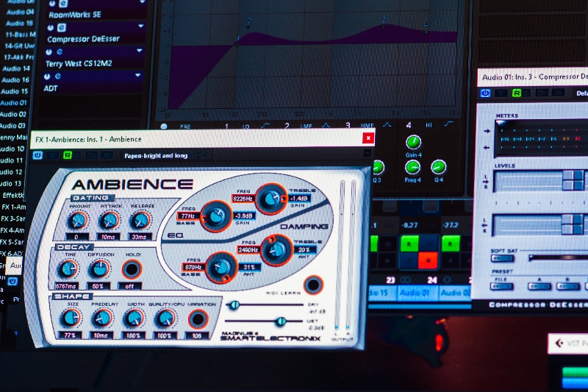This screenshot has height=392, width=588.
Task: Expand the Terry West CS12M2 dropdown arrow
Action: [x=140, y=50]
